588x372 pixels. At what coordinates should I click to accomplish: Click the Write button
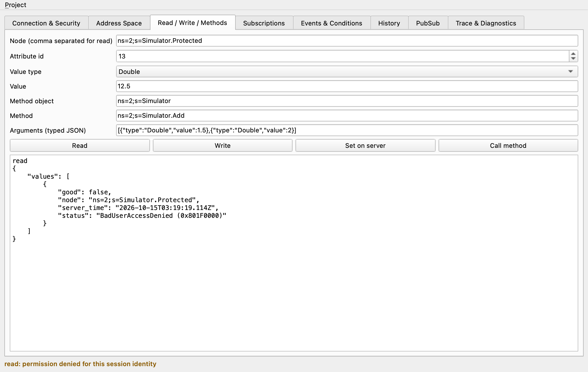click(x=222, y=146)
